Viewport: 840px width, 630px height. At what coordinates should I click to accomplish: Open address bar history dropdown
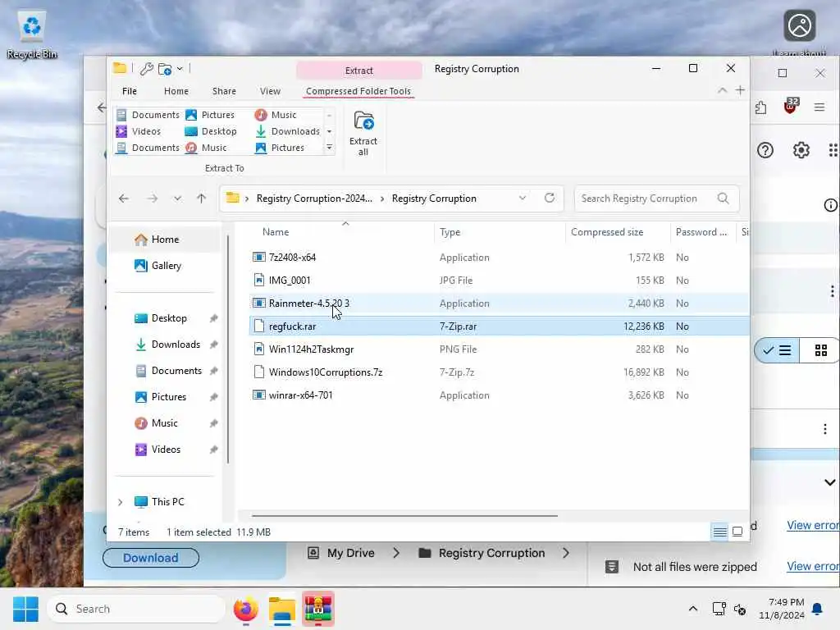(523, 199)
